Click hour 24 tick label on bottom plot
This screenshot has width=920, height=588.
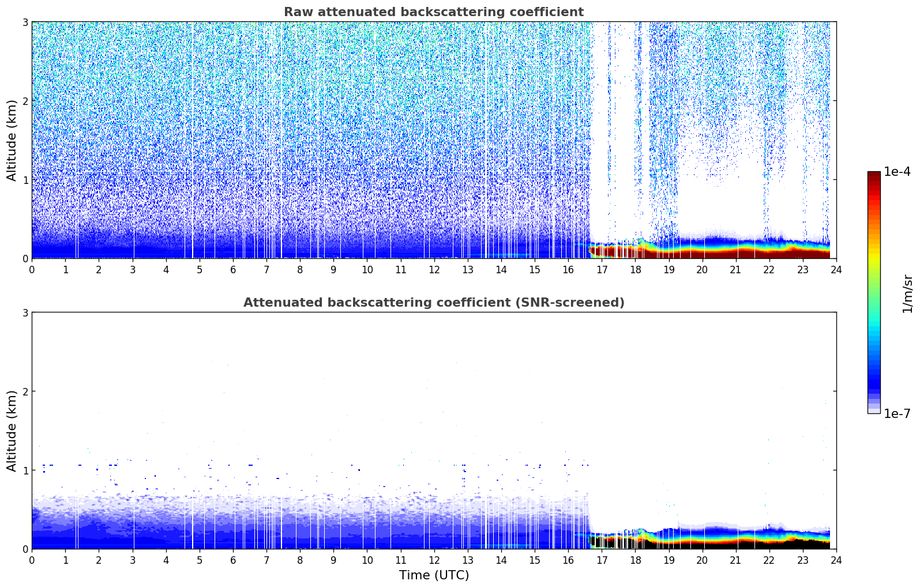click(x=836, y=560)
